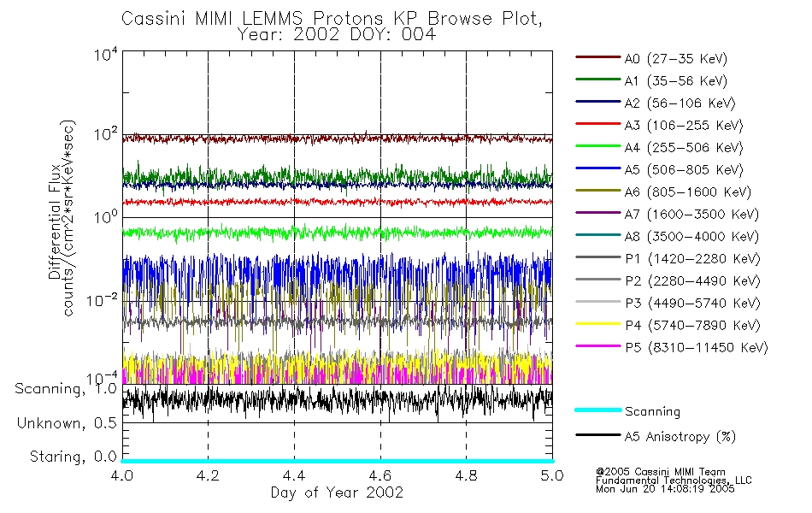Click the P1 (1420-2280 KeV) legend label
The width and height of the screenshot is (812, 513).
(x=692, y=259)
